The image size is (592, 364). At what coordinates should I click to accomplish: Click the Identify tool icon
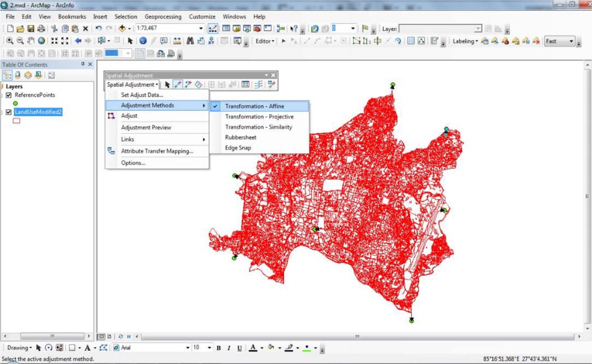coord(143,41)
